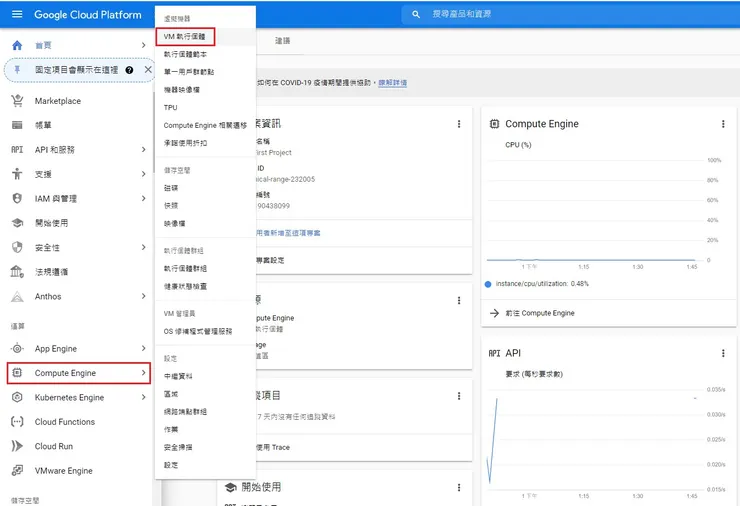Expand the API 和服務 submenu chevron

[x=143, y=150]
